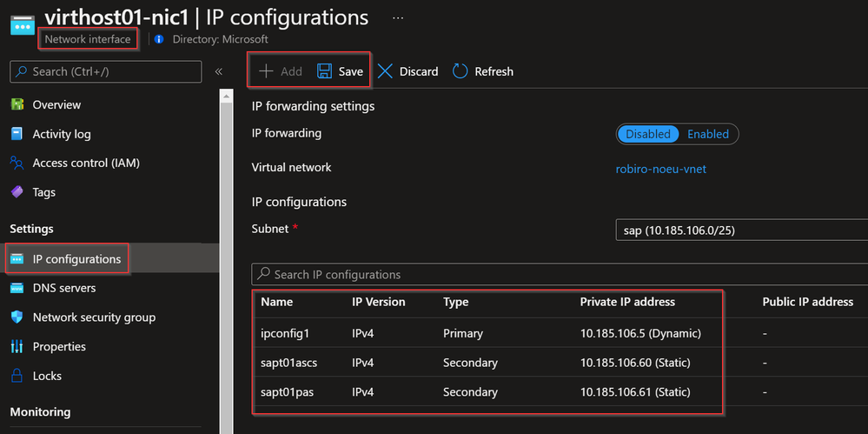Set IP forwarding to Enabled
This screenshot has height=434, width=868.
pyautogui.click(x=708, y=134)
